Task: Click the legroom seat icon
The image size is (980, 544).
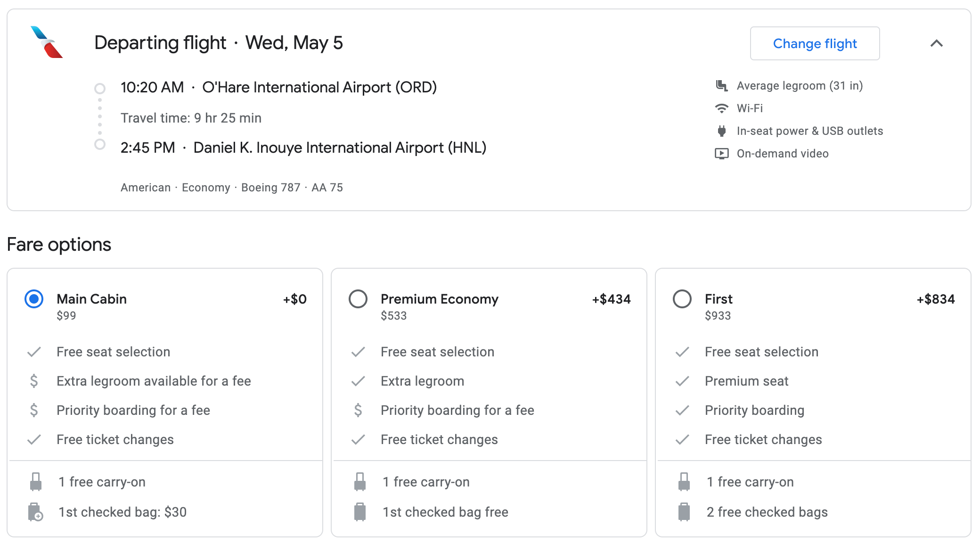Action: point(721,86)
